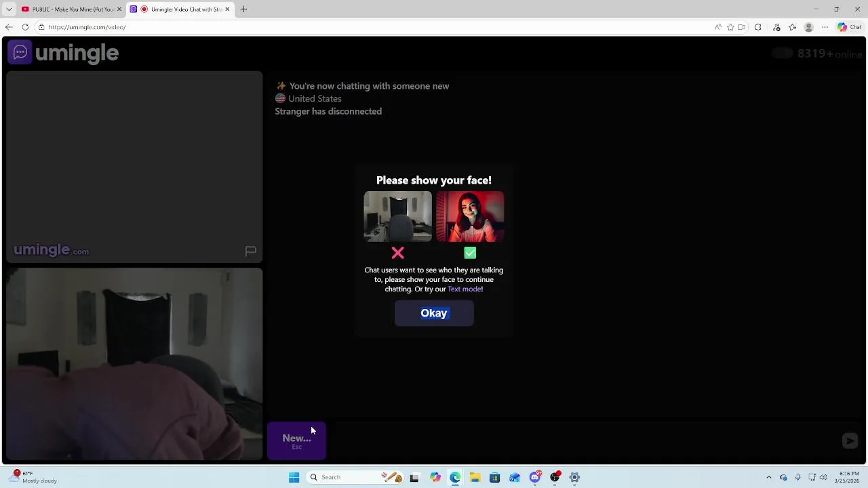868x488 pixels.
Task: Click the good example face thumbnail
Action: coord(470,216)
